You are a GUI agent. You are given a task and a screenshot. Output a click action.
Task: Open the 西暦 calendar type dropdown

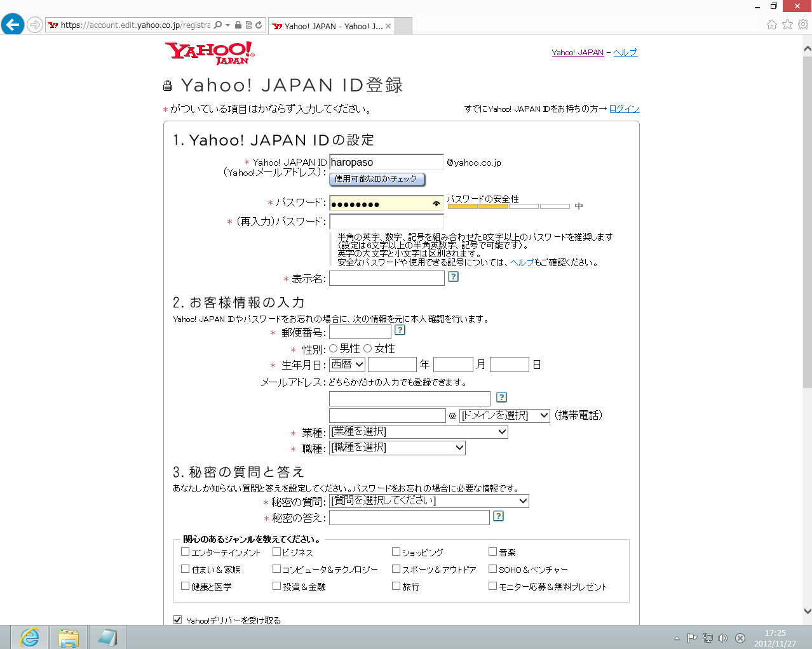348,365
